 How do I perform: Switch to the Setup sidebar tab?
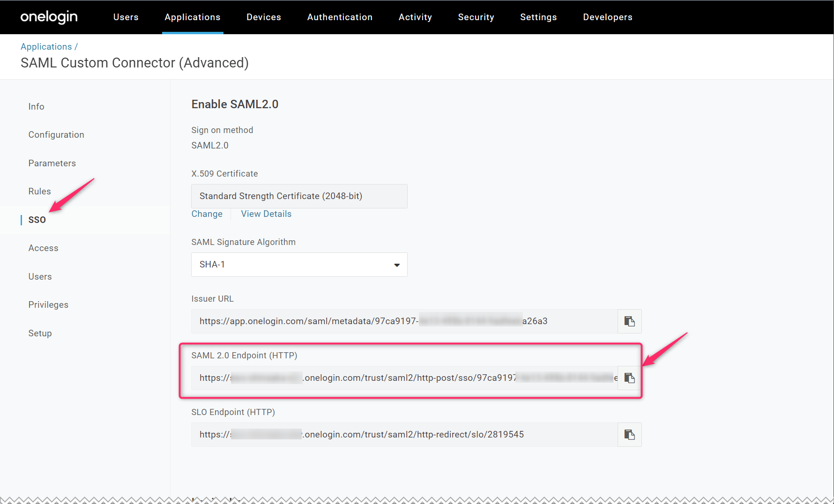[x=40, y=333]
